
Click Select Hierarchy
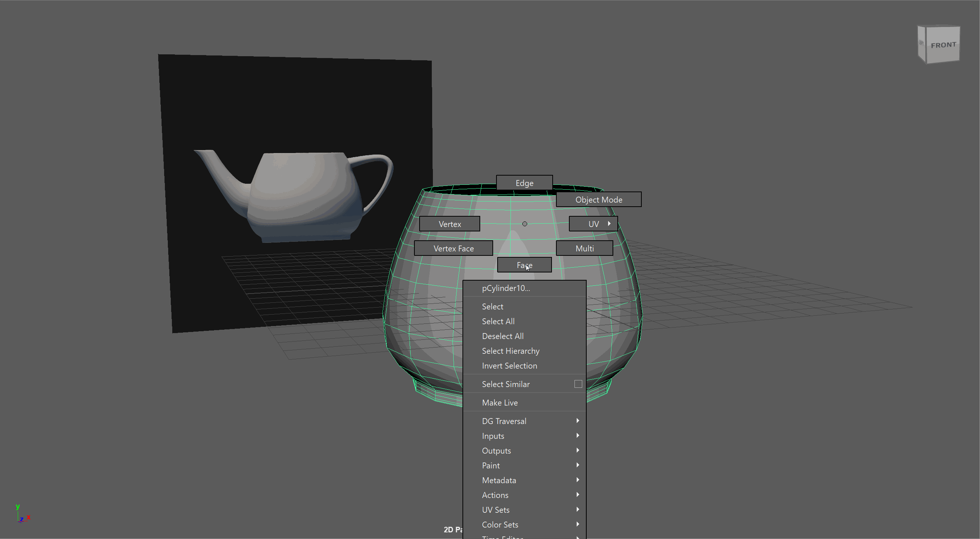pyautogui.click(x=511, y=351)
